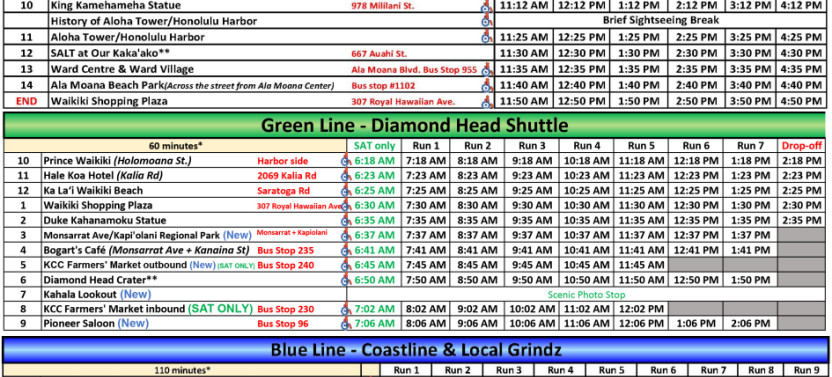The height and width of the screenshot is (377, 832).
Task: Click 'Ala Moana Beach Park' stop name
Action: point(107,85)
